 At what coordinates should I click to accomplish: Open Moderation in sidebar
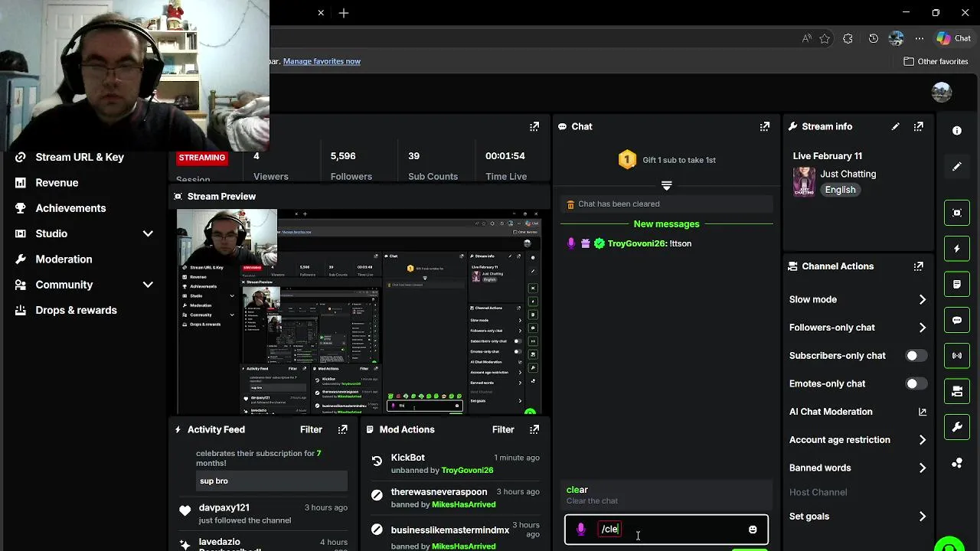tap(64, 259)
